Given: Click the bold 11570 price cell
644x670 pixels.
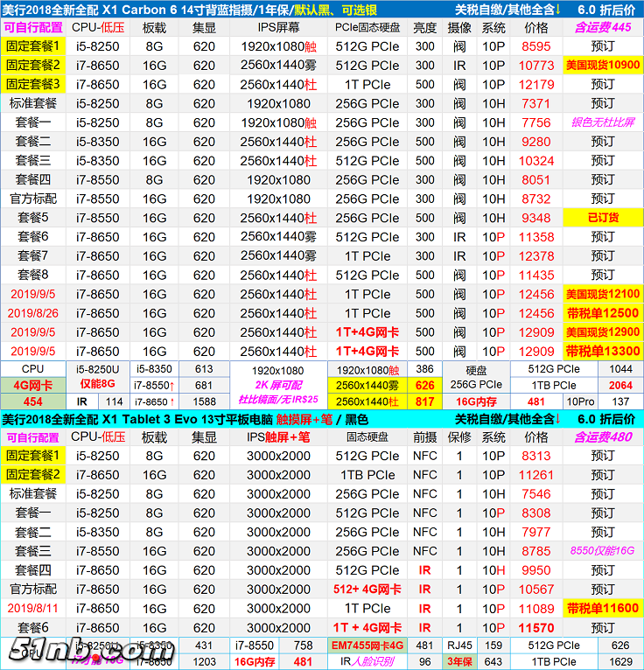Looking at the screenshot, I should click(x=535, y=628).
